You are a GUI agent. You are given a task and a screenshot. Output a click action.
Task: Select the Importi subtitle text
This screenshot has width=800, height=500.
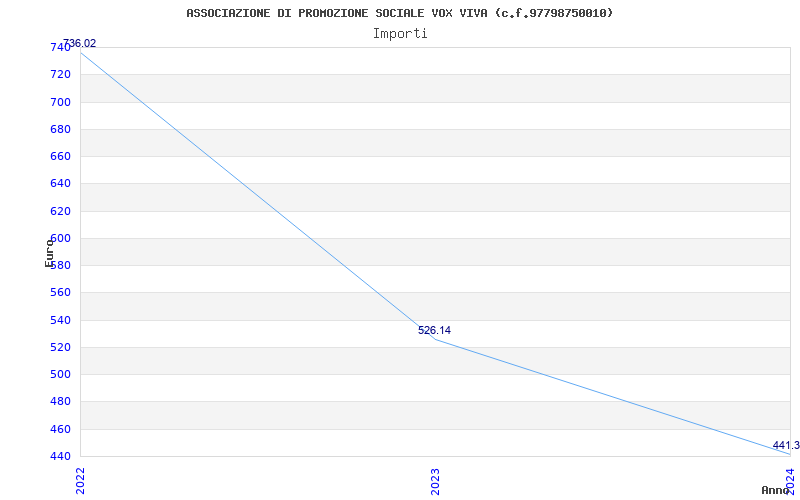(x=400, y=34)
